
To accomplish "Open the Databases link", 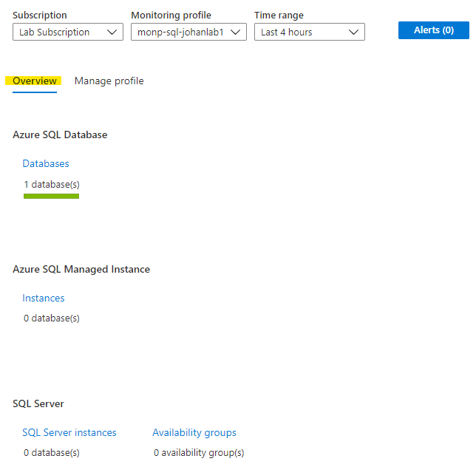I will point(46,164).
